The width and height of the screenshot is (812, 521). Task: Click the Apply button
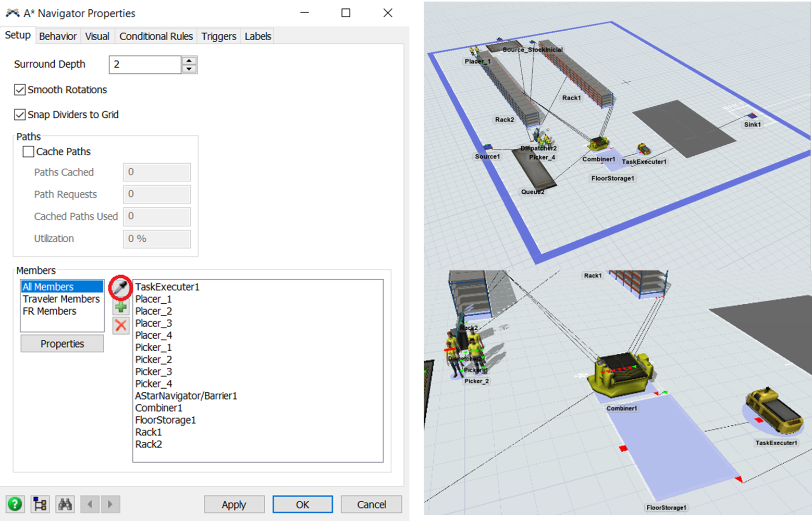tap(233, 504)
